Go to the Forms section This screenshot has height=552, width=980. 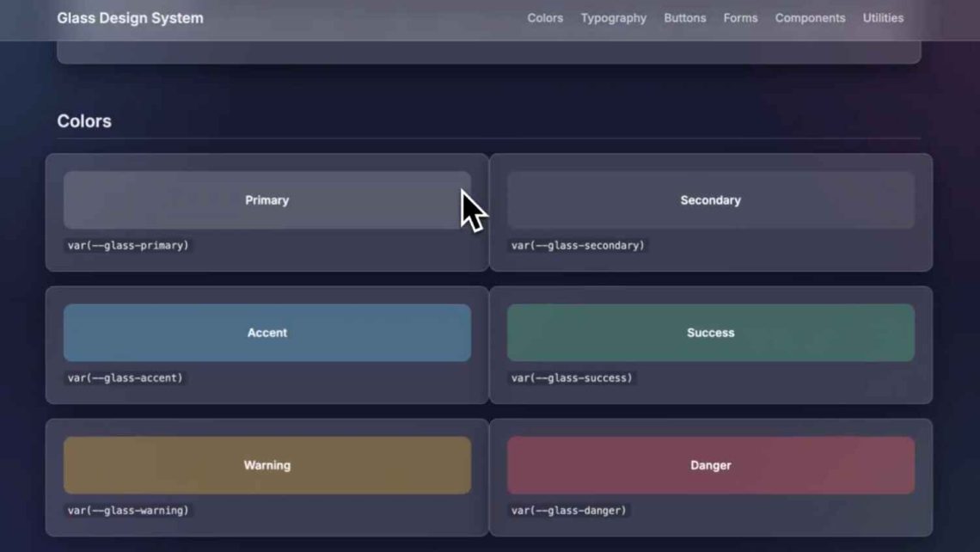pyautogui.click(x=740, y=17)
